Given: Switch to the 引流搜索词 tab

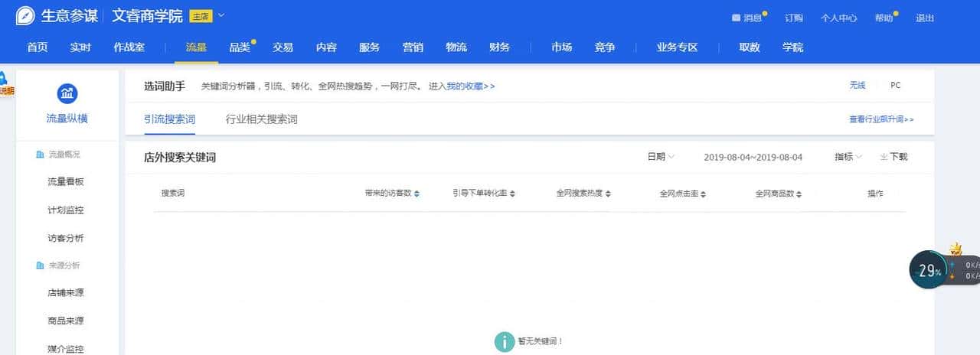Looking at the screenshot, I should 169,119.
